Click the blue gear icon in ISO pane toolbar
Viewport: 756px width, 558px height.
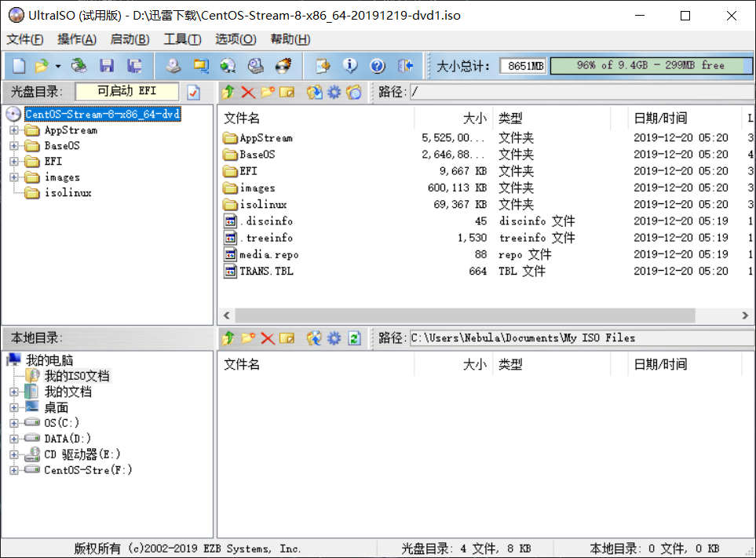[x=334, y=92]
